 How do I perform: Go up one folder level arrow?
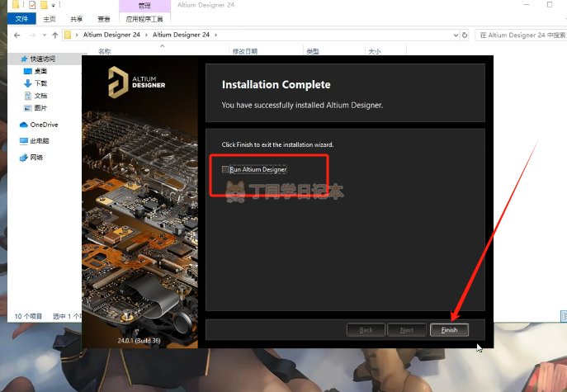55,35
